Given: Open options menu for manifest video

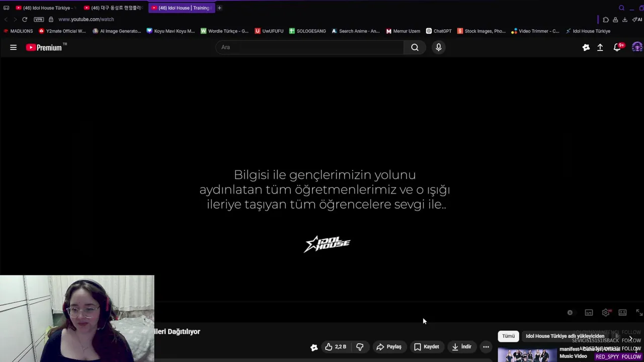Looking at the screenshot, I should click(x=637, y=350).
